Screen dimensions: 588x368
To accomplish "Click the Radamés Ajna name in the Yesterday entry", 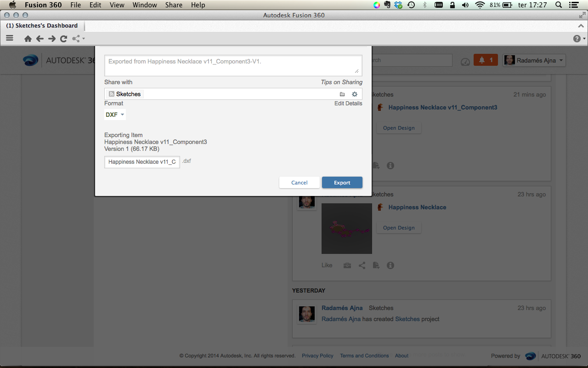I will pos(342,308).
